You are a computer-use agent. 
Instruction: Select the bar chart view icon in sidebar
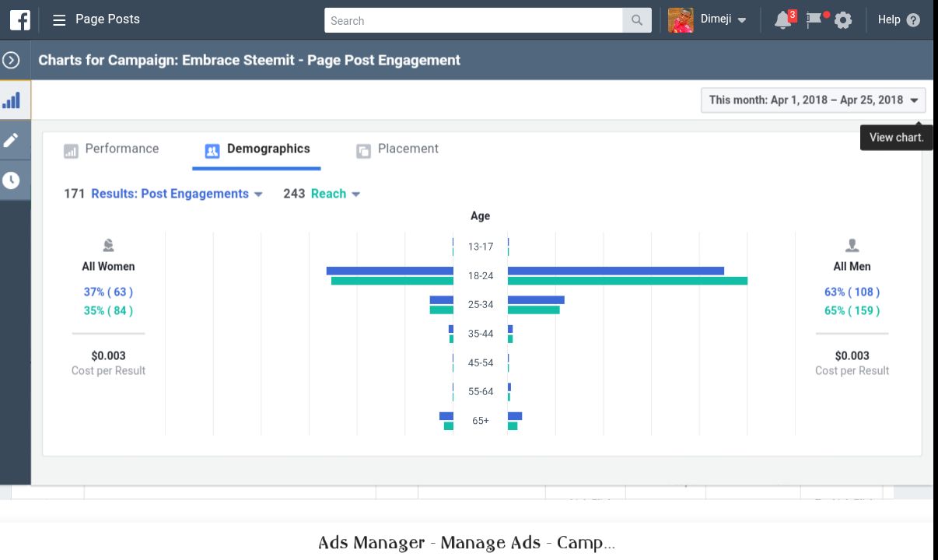coord(12,100)
